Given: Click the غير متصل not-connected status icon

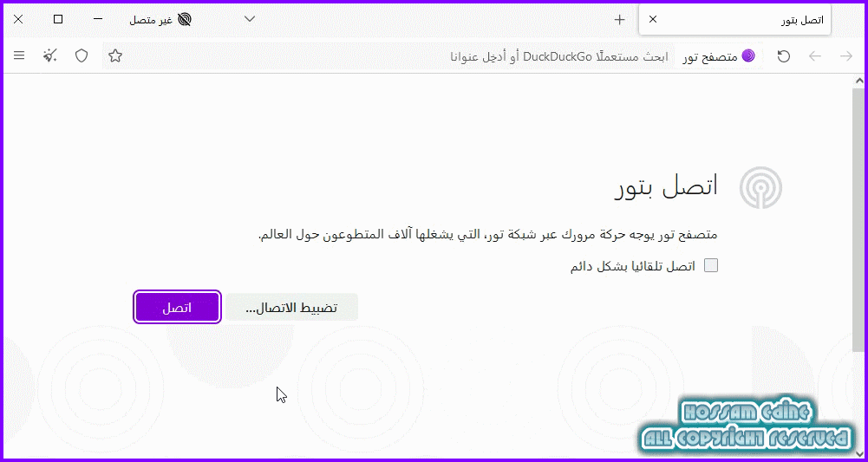Looking at the screenshot, I should 185,20.
